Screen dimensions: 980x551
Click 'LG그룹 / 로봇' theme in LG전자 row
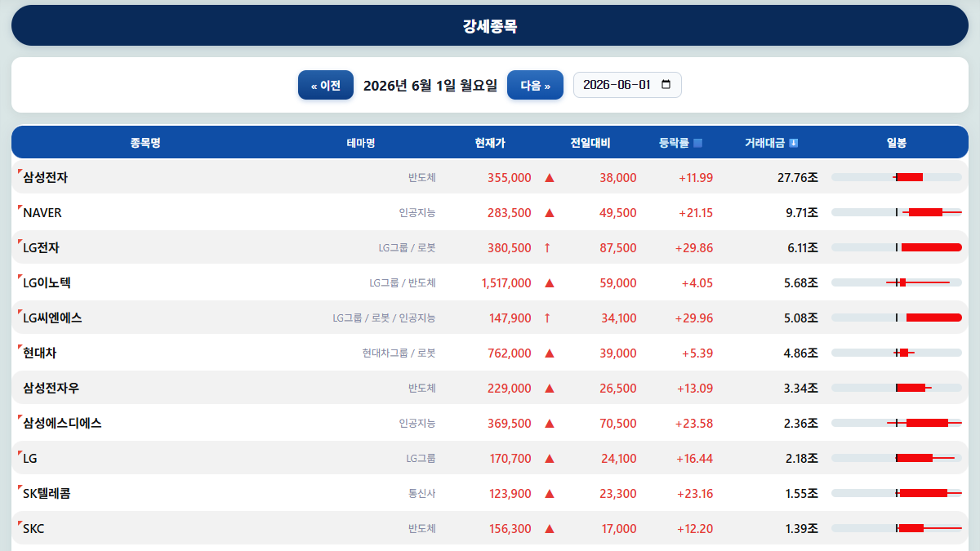coord(407,247)
